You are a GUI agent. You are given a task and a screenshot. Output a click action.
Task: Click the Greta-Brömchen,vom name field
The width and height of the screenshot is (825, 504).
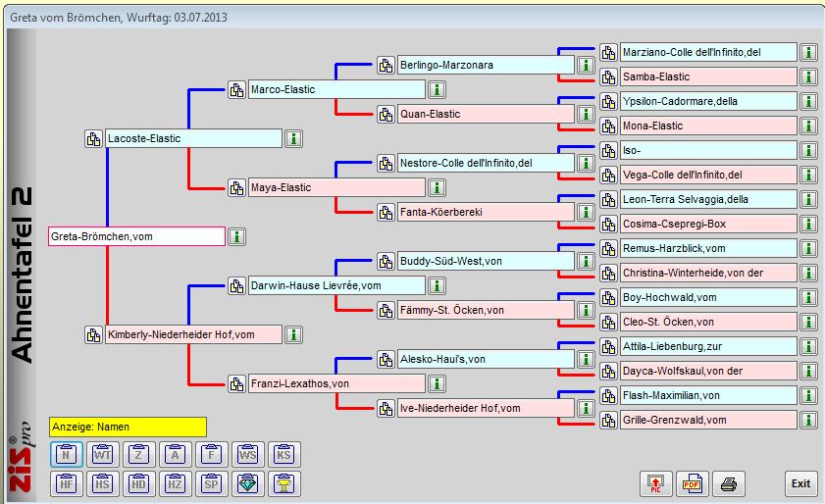(x=136, y=236)
